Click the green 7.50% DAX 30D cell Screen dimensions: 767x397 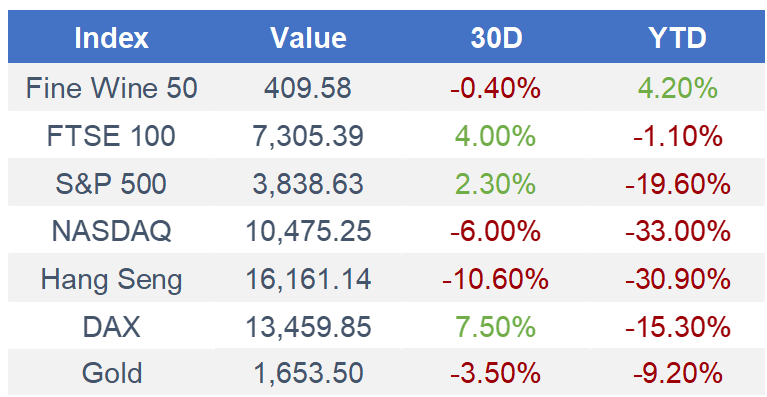click(x=496, y=327)
